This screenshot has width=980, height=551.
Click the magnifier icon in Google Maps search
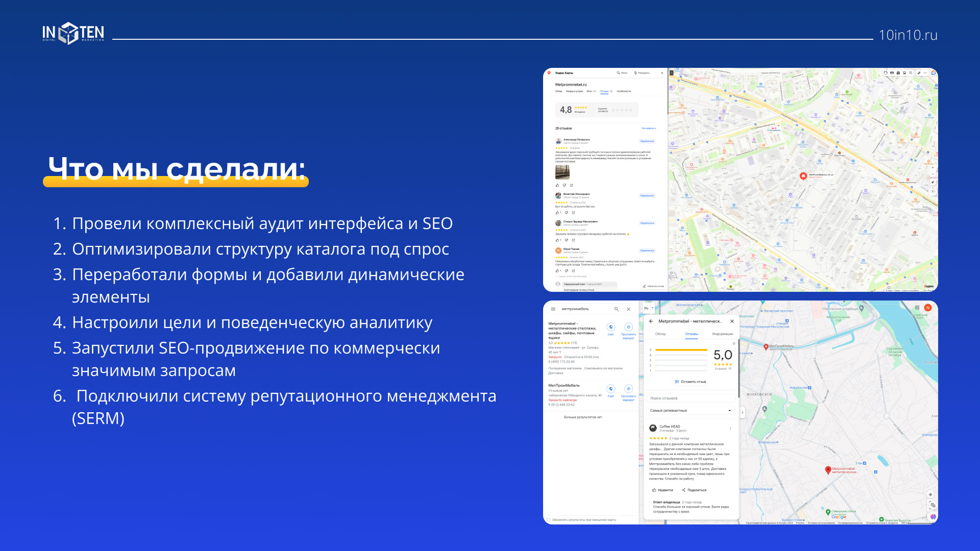[616, 309]
